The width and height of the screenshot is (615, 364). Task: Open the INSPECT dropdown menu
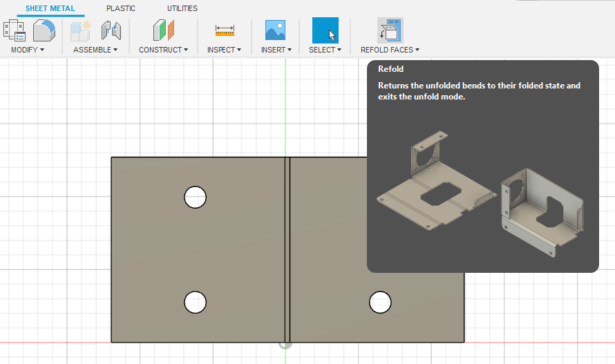click(225, 50)
